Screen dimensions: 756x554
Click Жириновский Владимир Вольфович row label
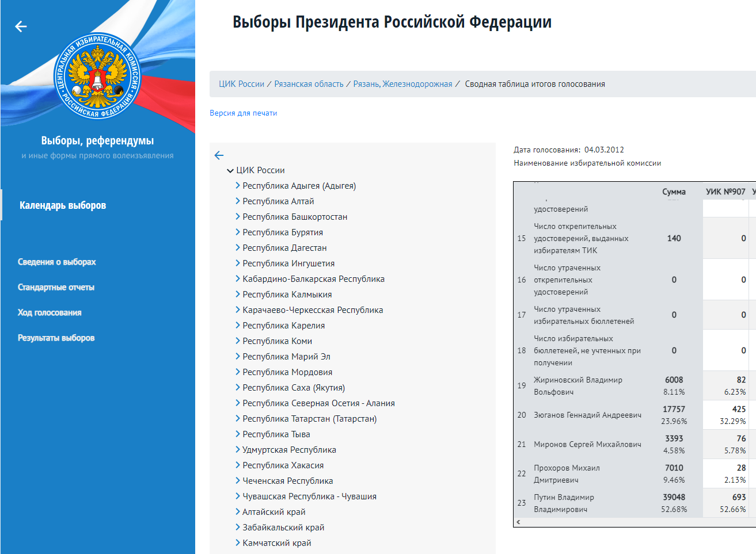578,386
